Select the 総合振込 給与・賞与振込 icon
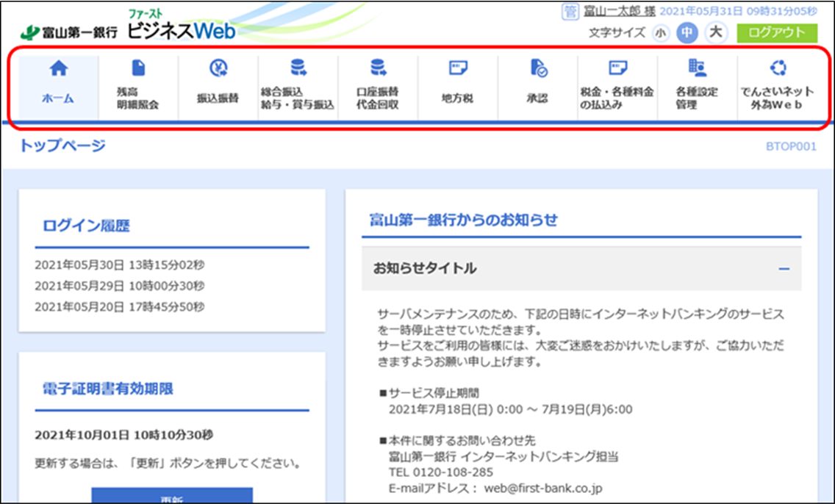 [x=298, y=68]
